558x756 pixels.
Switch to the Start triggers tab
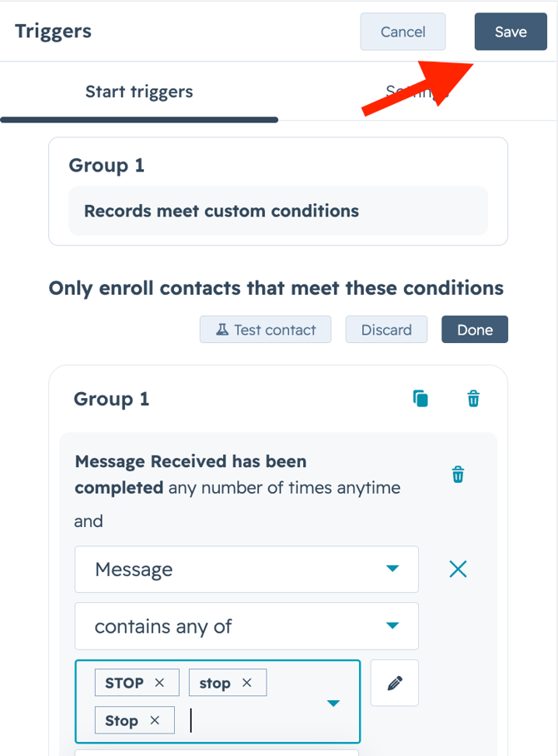pos(139,92)
